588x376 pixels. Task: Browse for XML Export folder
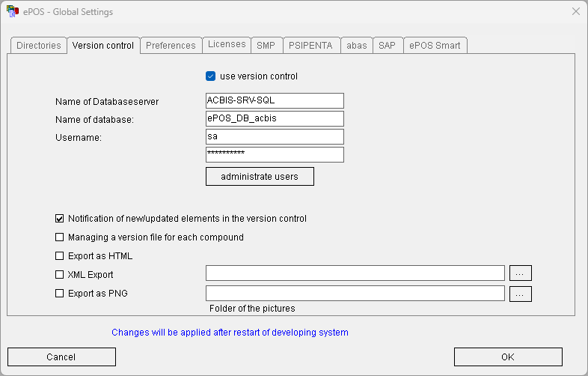(x=520, y=273)
